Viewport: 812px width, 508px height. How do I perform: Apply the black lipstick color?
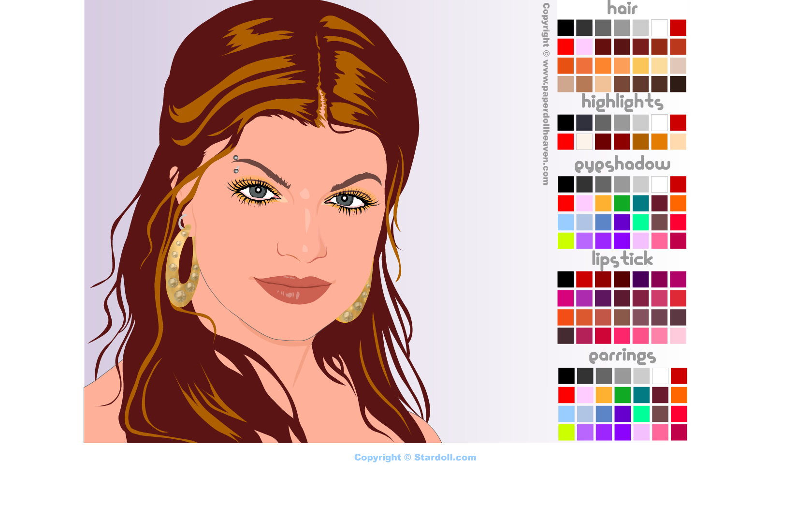tap(565, 280)
